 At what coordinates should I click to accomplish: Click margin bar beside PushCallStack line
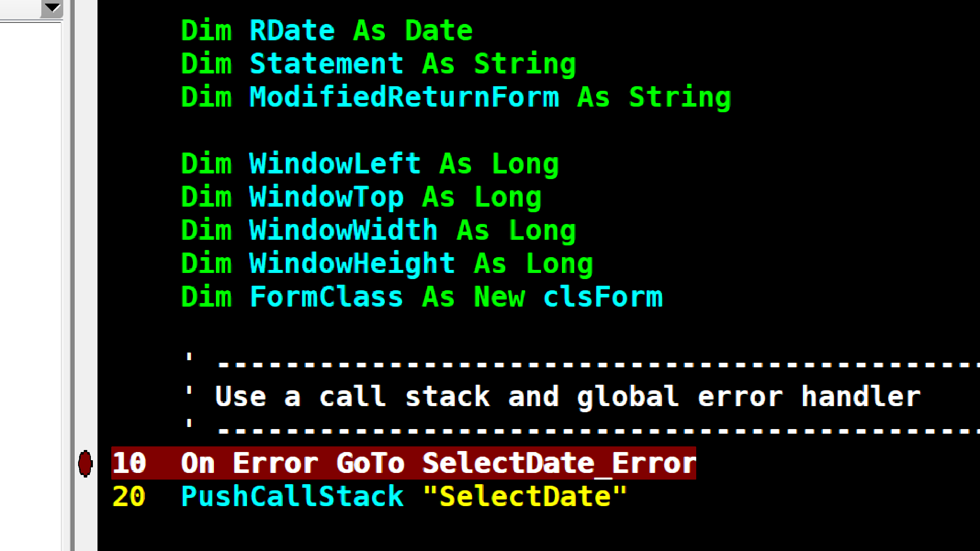[x=85, y=497]
